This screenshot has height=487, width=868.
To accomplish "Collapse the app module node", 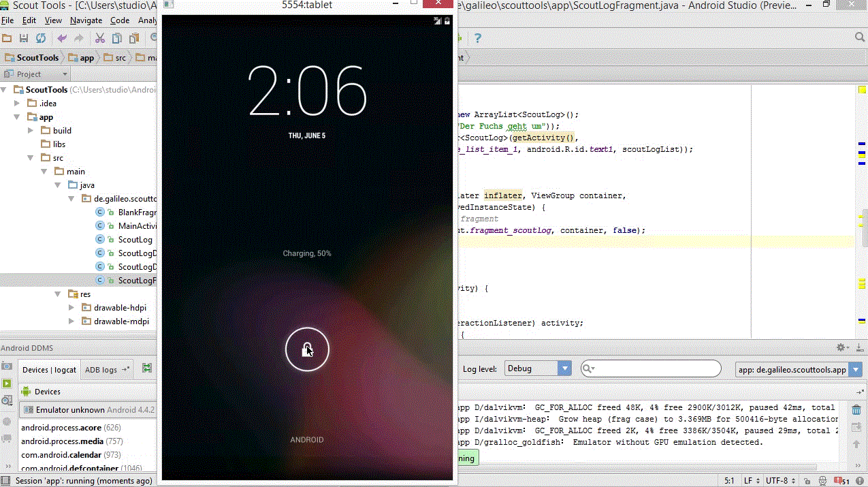I will pyautogui.click(x=18, y=117).
